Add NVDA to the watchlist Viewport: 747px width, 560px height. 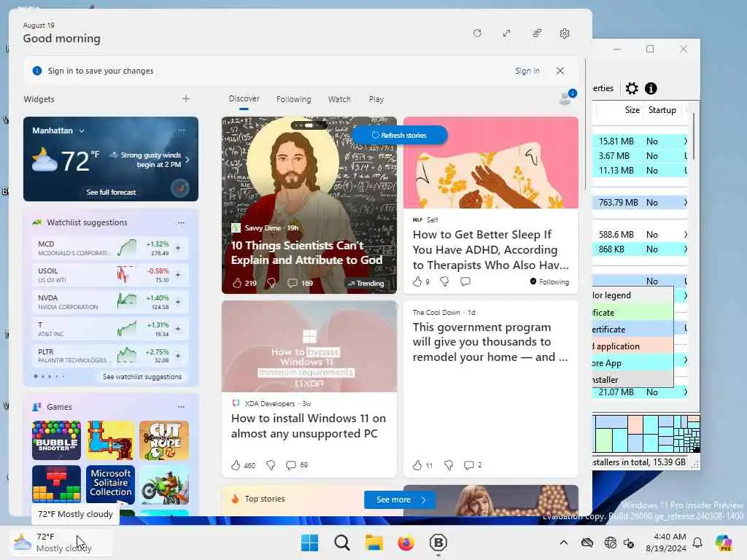tap(178, 302)
